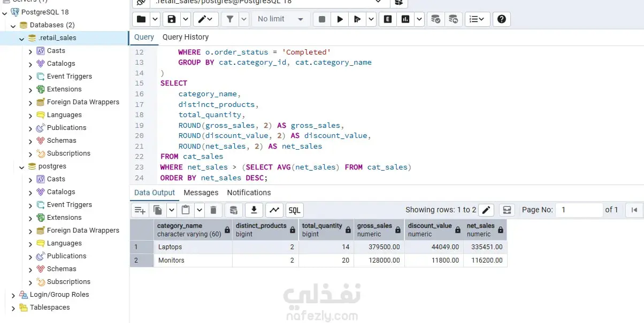
Task: Click the Open File folder icon
Action: point(141,19)
